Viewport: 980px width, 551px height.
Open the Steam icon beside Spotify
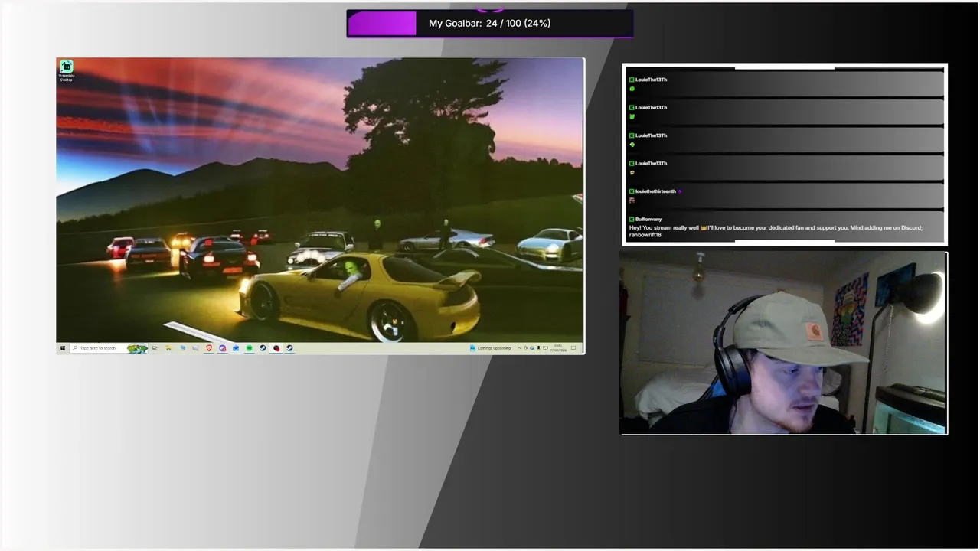pos(263,348)
